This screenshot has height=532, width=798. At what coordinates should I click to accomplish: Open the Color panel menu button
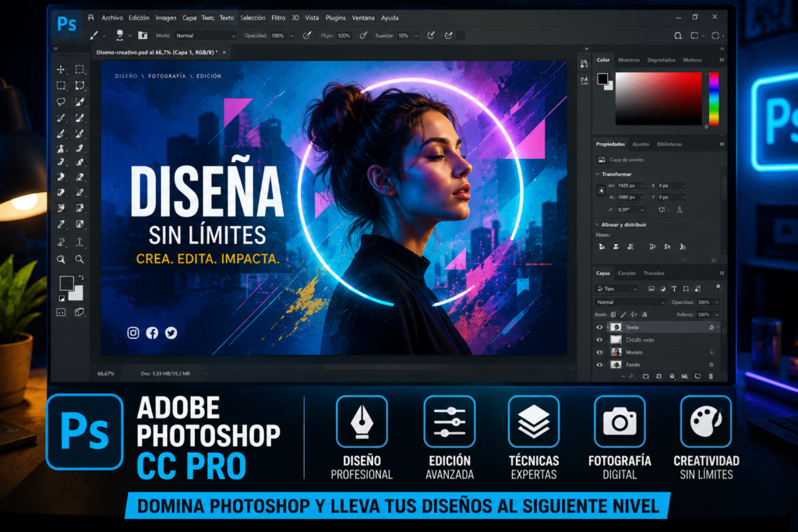(722, 60)
